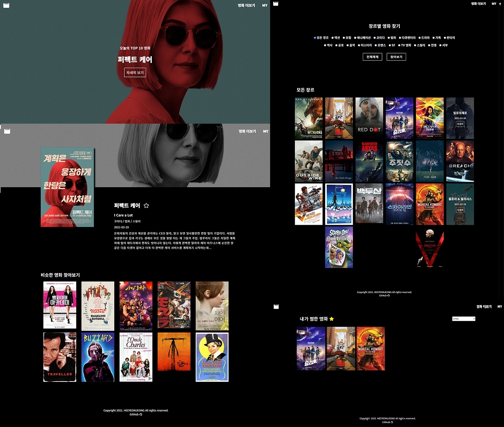
Task: Click the clapperboard logo on the favorites page
Action: (x=276, y=307)
